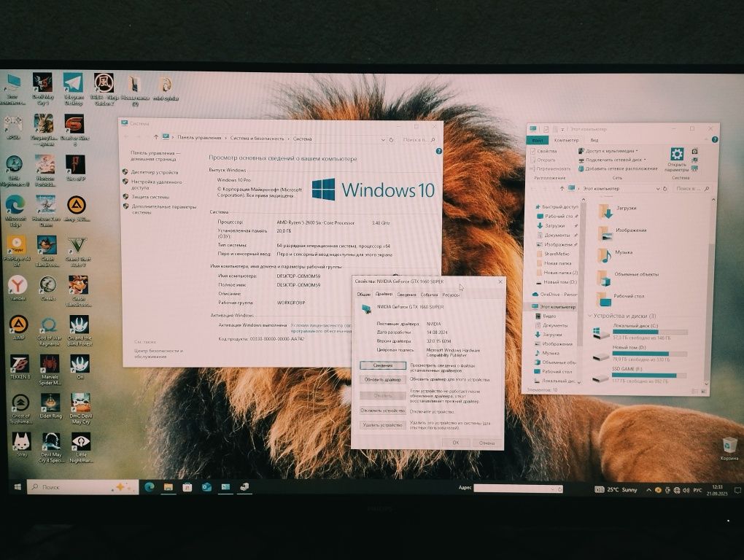This screenshot has width=744, height=560.
Task: Select the Creaks game desktop icon
Action: [x=48, y=288]
